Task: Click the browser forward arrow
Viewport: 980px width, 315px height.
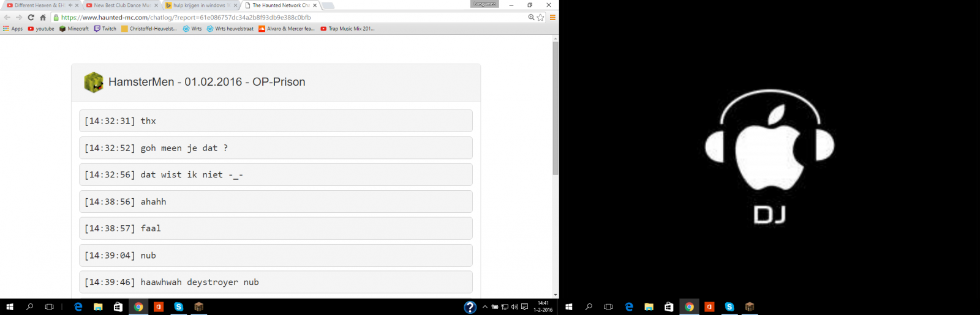Action: 18,18
